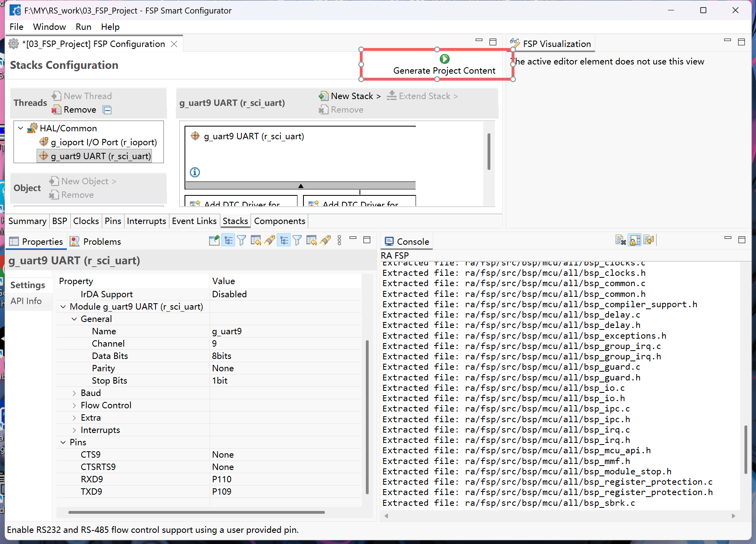Open Properties view menu three-dots icon
The width and height of the screenshot is (756, 544).
click(x=339, y=240)
